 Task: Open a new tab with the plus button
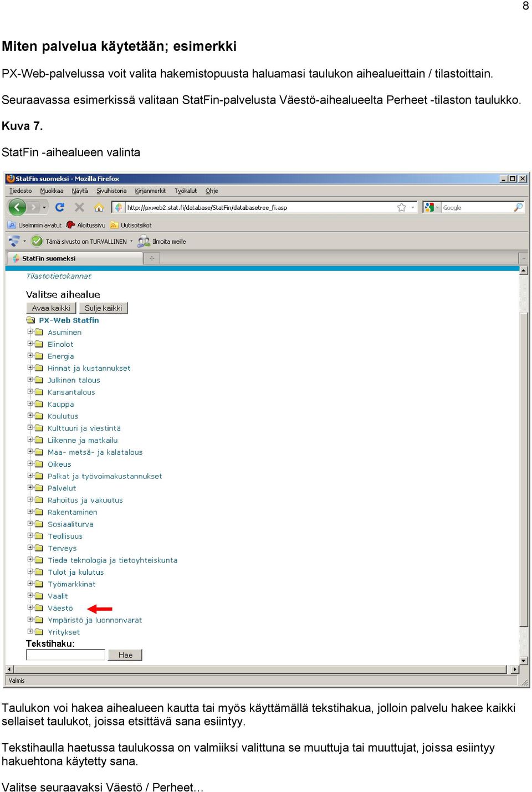pos(151,258)
